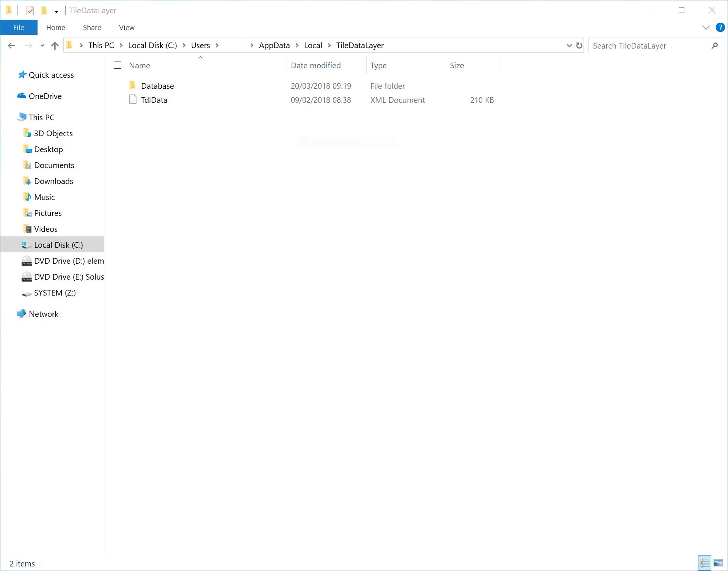
Task: Sort by Type column header
Action: tap(378, 65)
